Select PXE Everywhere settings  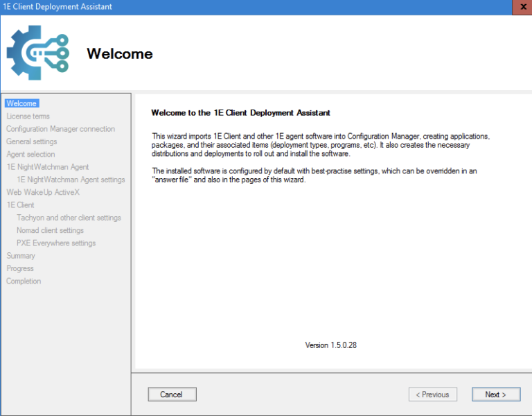pyautogui.click(x=56, y=243)
